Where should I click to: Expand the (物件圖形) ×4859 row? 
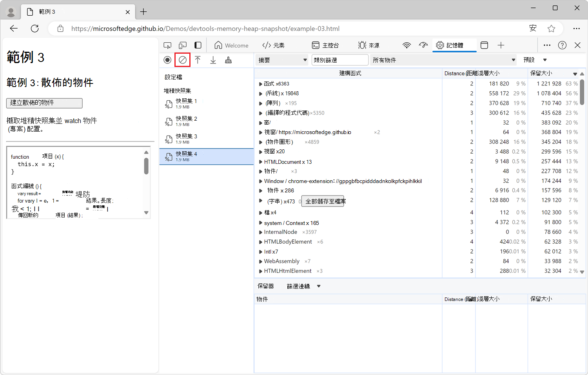261,142
